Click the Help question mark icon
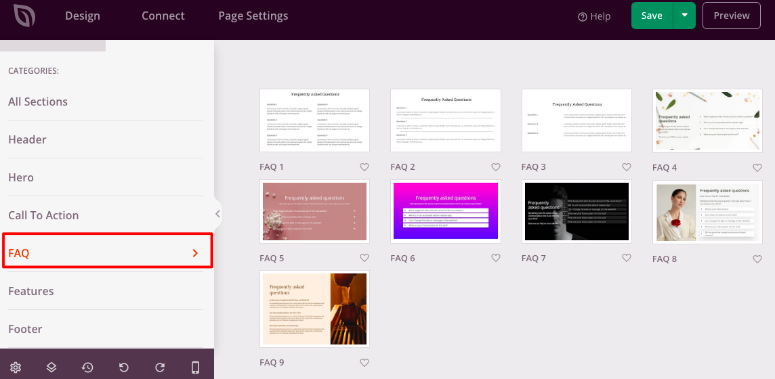Viewport: 775px width, 379px height. [x=582, y=17]
